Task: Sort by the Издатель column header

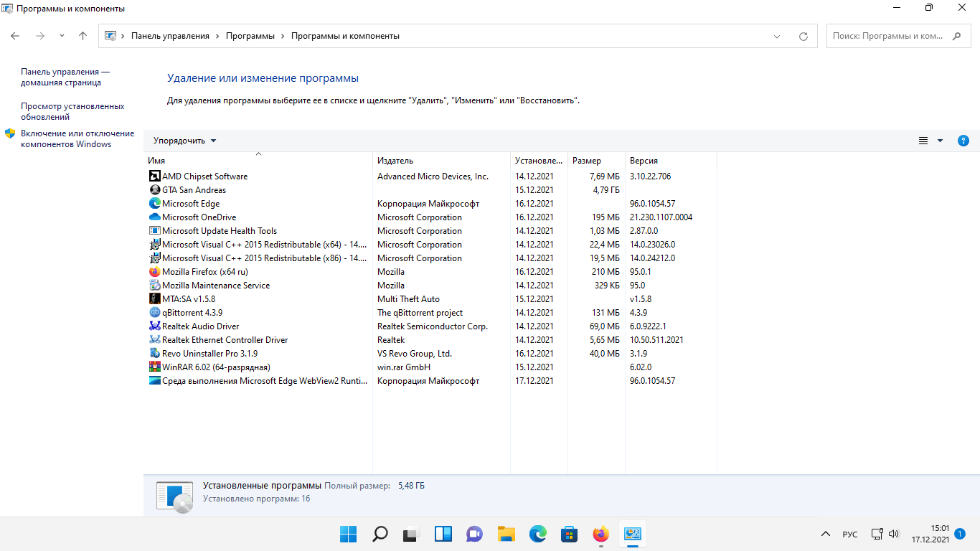Action: click(441, 161)
